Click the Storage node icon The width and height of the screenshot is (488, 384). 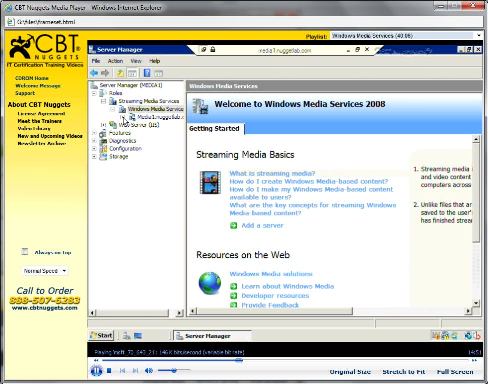[103, 156]
